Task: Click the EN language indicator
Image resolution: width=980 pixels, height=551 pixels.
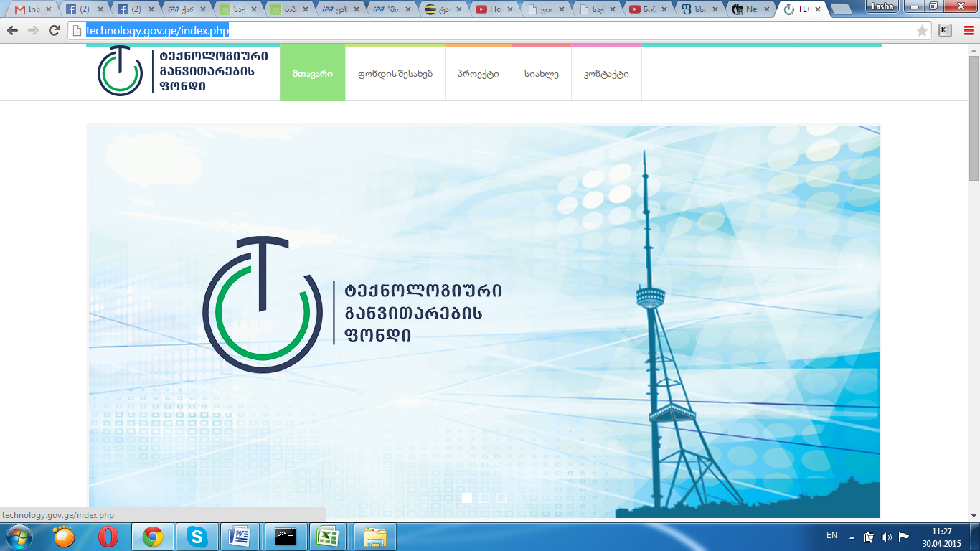Action: tap(831, 535)
